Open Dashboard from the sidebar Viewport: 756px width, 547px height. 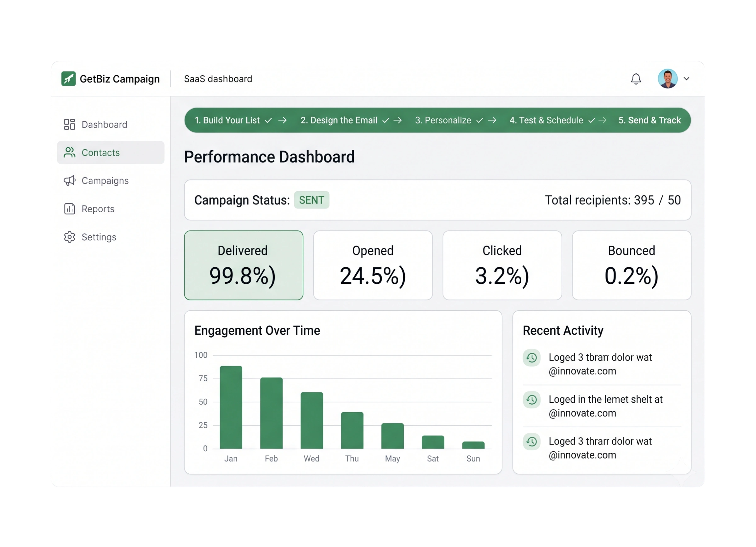click(x=111, y=124)
